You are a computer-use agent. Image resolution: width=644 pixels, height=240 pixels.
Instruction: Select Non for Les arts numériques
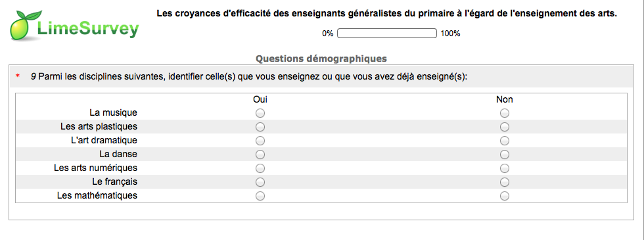point(505,168)
